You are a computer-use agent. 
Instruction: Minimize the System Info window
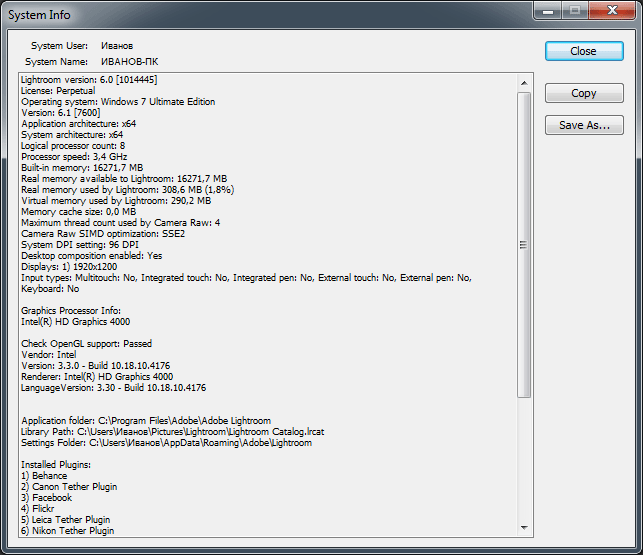click(548, 10)
